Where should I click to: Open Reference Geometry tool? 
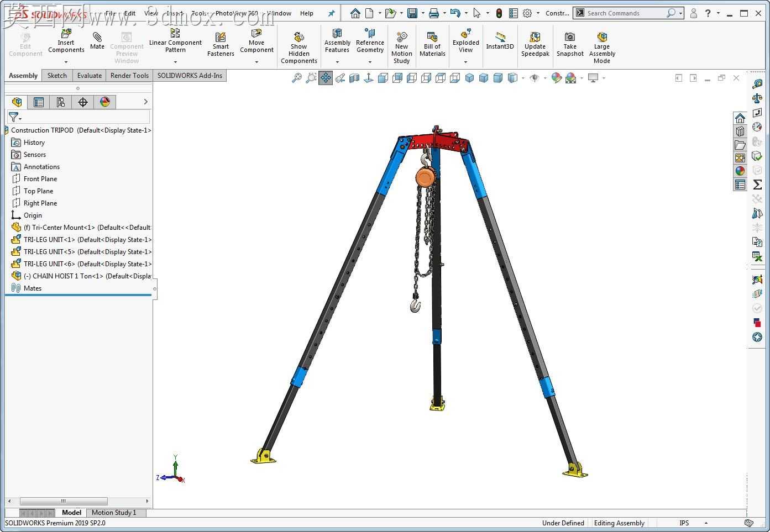pyautogui.click(x=370, y=41)
